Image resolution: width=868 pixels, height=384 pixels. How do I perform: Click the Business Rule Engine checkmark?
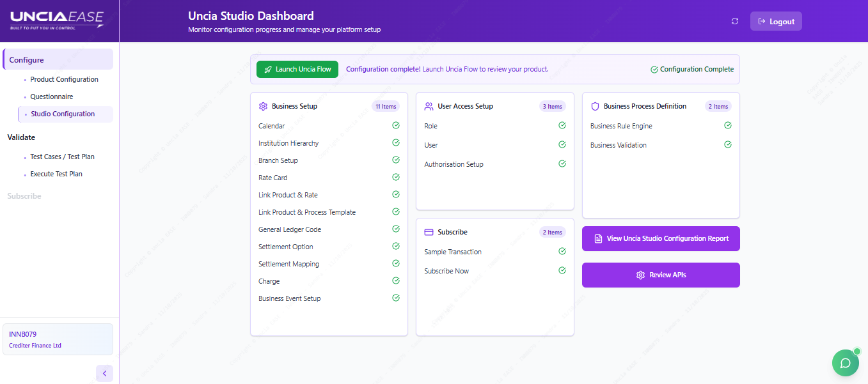728,125
